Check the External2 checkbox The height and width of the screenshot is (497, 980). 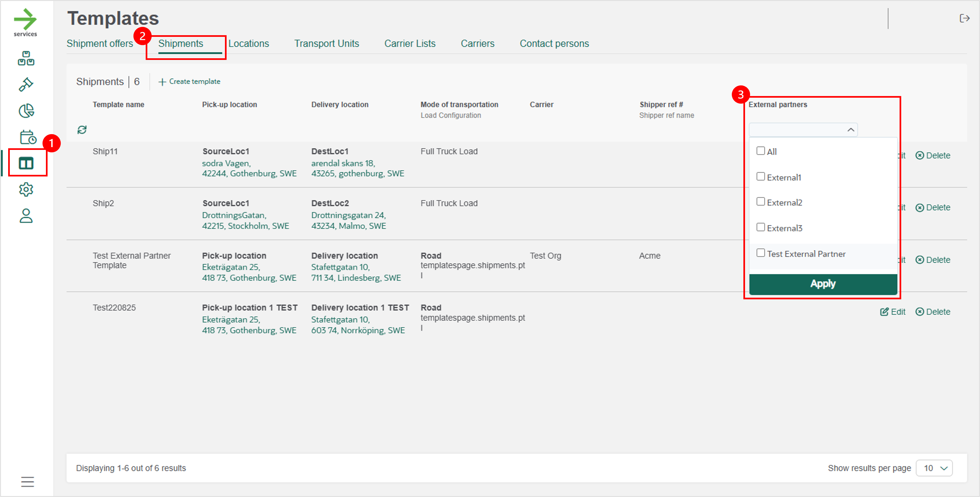(760, 202)
